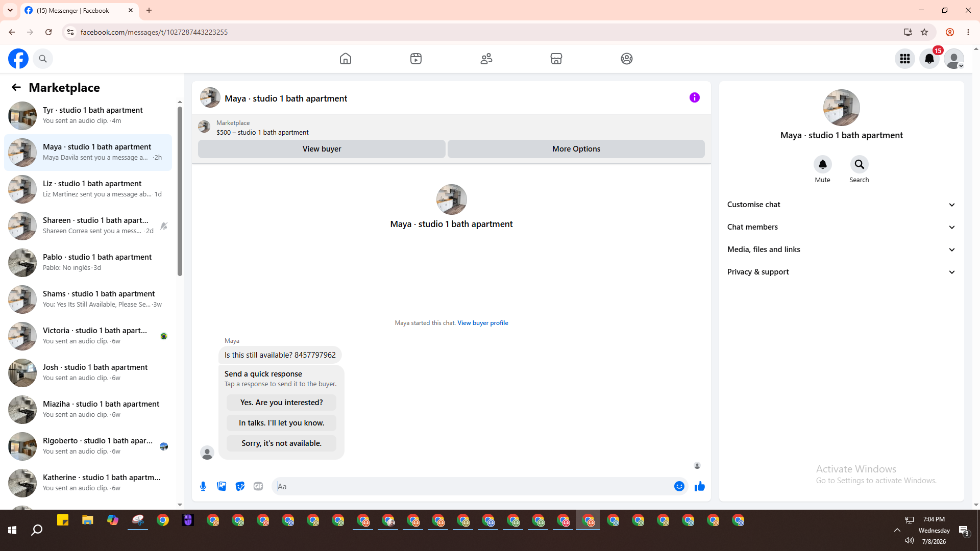Install the app using the address bar icon
This screenshot has width=980, height=551.
908,32
